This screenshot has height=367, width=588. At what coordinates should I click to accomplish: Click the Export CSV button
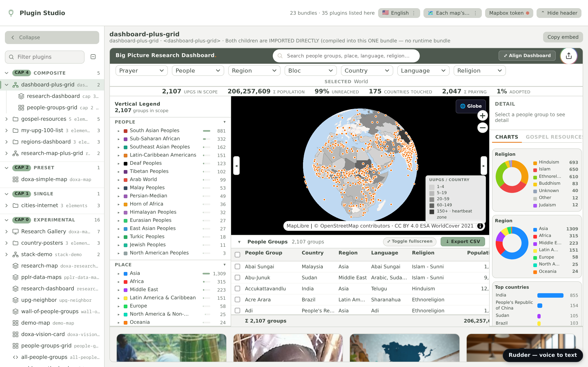pyautogui.click(x=463, y=242)
